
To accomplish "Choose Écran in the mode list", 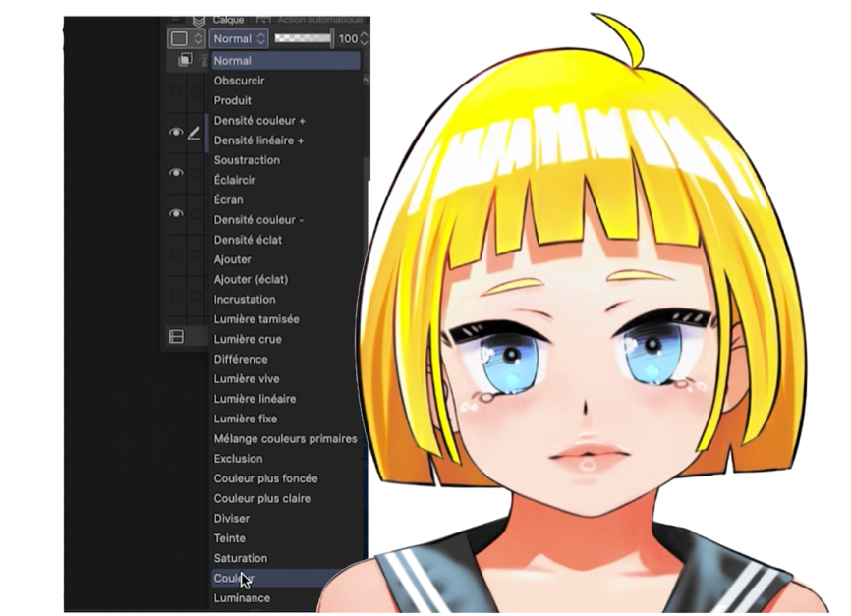I will [229, 200].
